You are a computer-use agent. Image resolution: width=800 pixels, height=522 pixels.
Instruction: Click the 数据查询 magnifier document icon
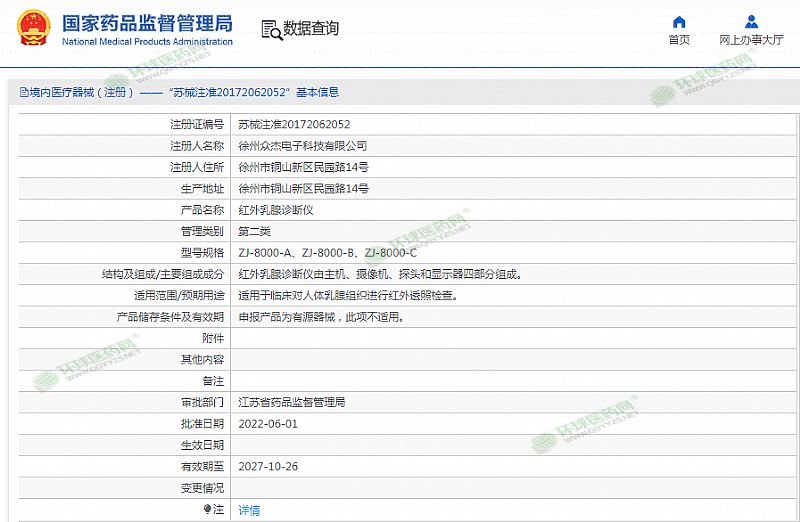(270, 29)
